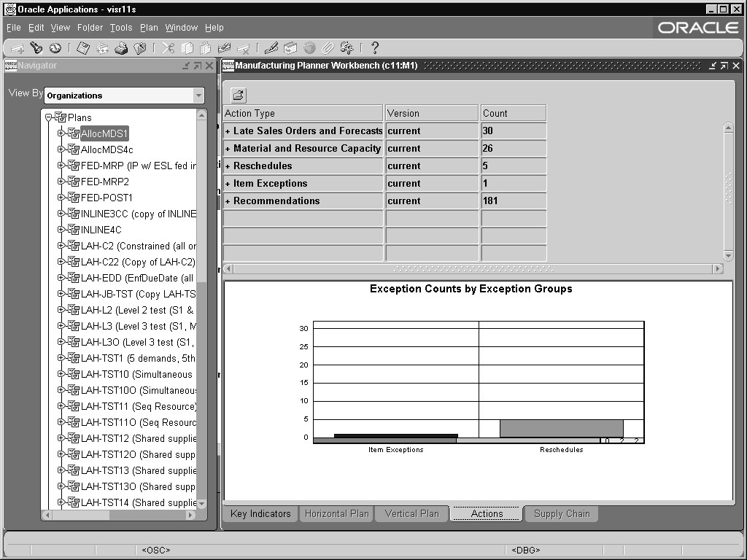
Task: Click the Attachments paperclip icon
Action: coord(328,48)
